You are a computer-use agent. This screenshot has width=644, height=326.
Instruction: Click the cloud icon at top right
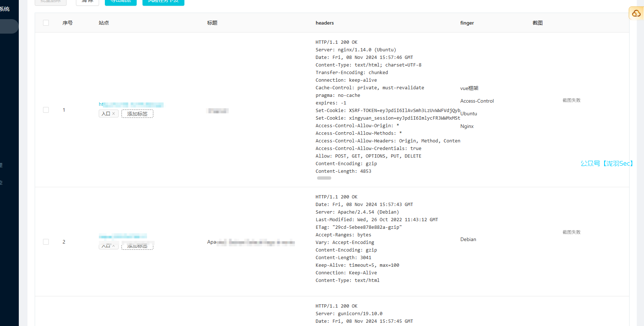tap(636, 13)
